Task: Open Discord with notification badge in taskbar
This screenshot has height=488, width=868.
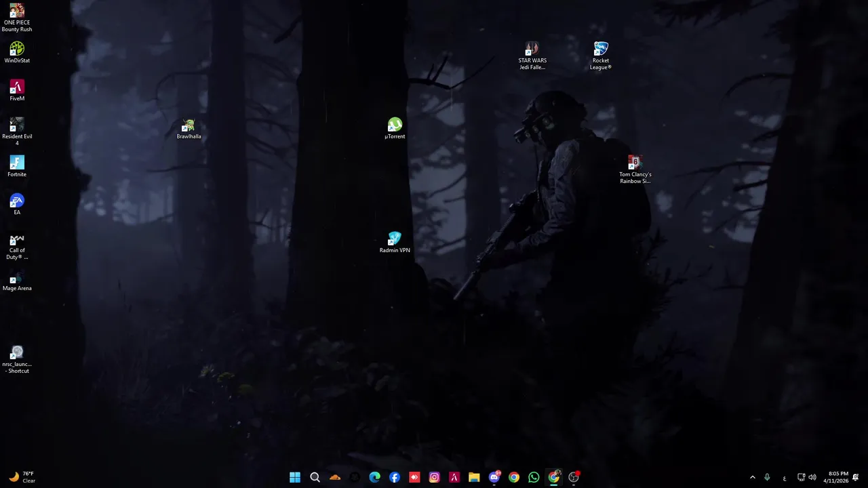Action: coord(494,477)
